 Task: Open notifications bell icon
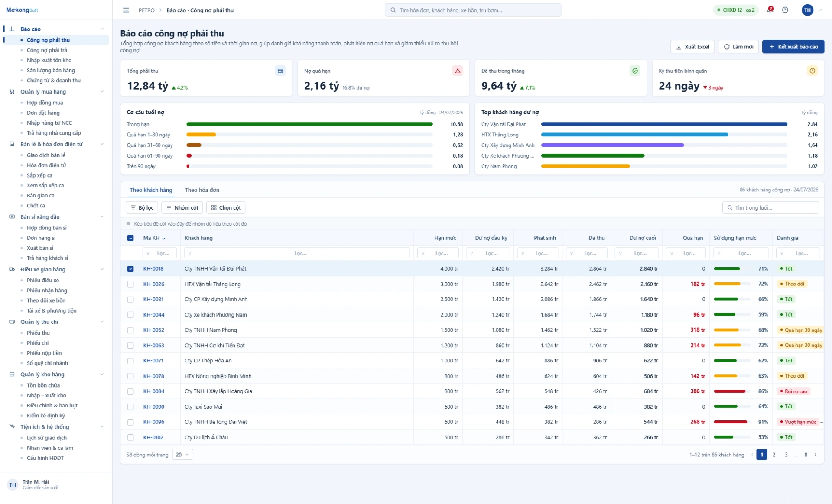click(x=770, y=10)
